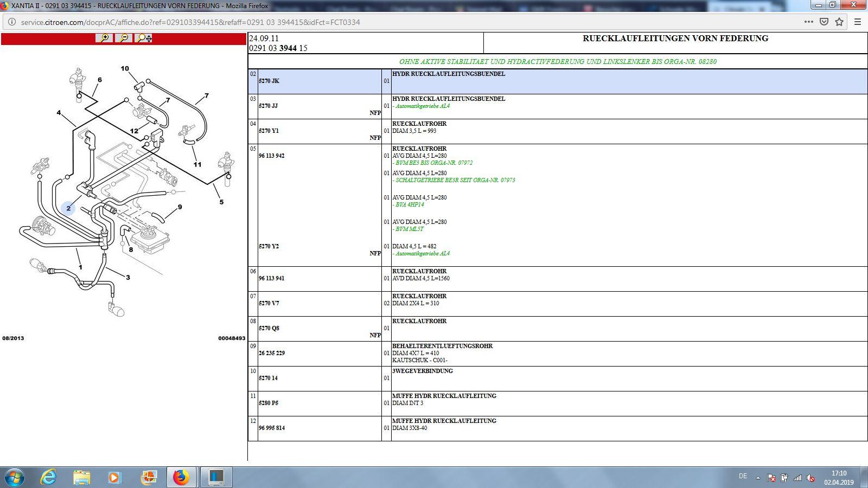
Task: Select callout 5 in the diagram
Action: (x=221, y=202)
